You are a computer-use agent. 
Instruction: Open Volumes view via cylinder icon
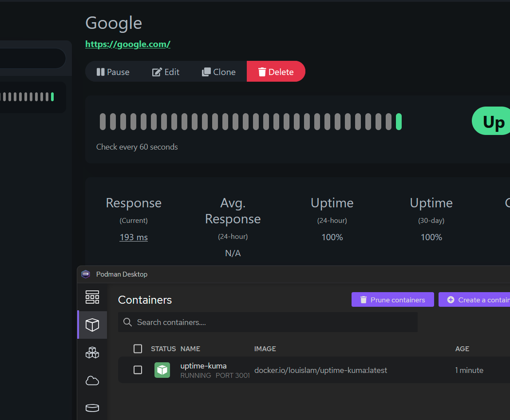tap(92, 408)
